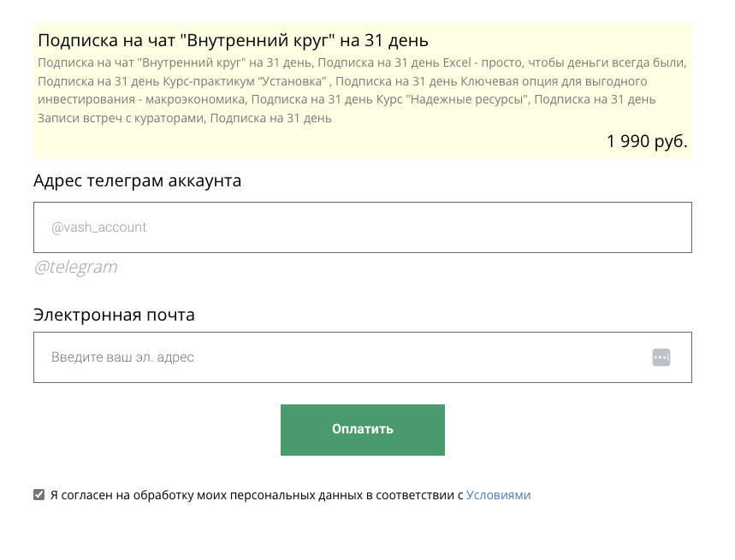
Task: Select the dotted input icon on the right
Action: [x=661, y=357]
